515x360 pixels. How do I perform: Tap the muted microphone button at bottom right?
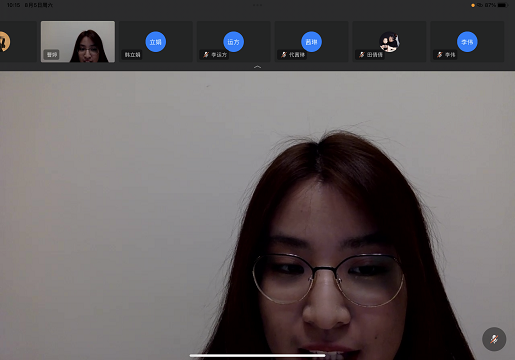point(494,339)
